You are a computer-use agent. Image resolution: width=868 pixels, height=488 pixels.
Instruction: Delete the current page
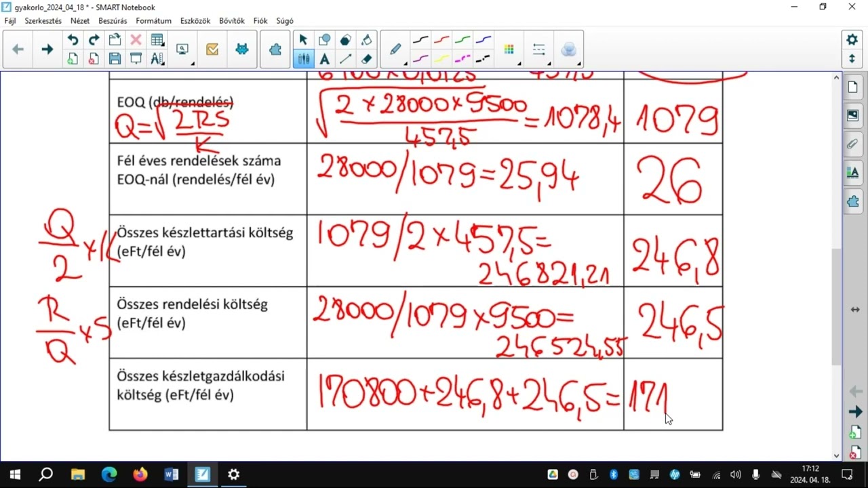click(x=94, y=59)
